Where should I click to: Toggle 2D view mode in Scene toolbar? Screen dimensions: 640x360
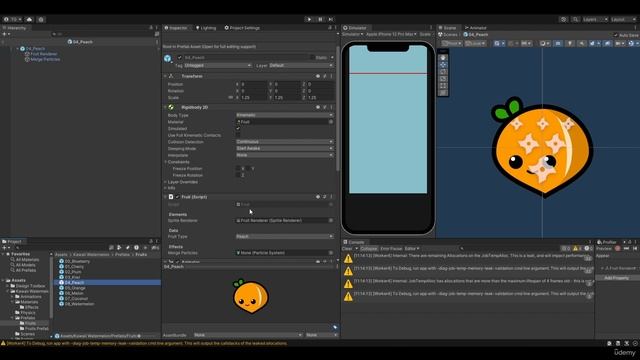558,43
